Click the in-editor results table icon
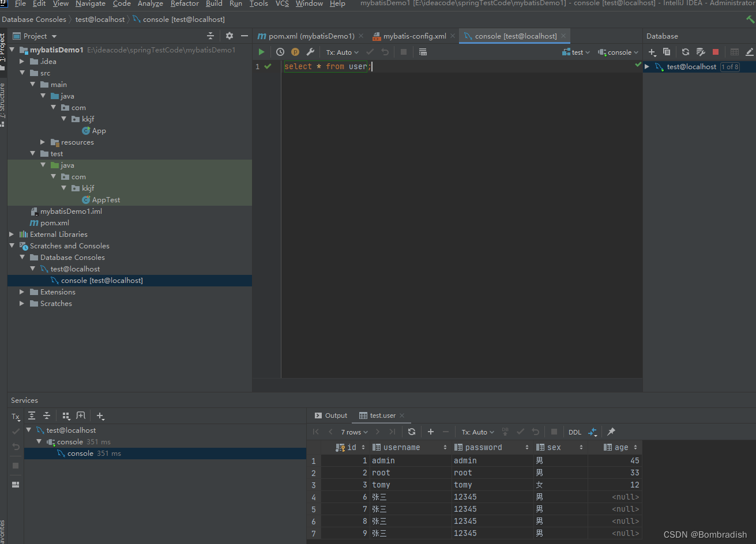 click(423, 52)
